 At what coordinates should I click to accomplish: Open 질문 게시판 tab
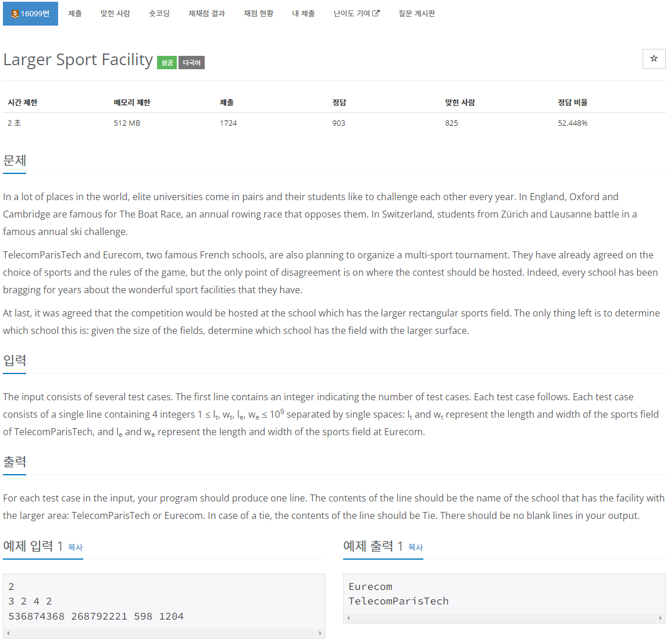(416, 13)
